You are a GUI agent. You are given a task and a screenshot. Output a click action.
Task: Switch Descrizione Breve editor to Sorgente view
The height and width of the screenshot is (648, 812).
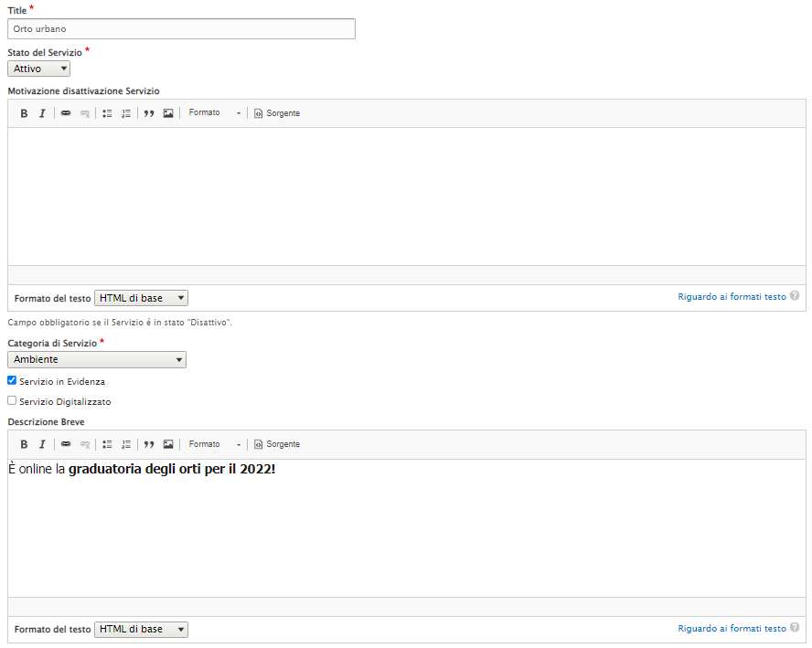pyautogui.click(x=277, y=444)
